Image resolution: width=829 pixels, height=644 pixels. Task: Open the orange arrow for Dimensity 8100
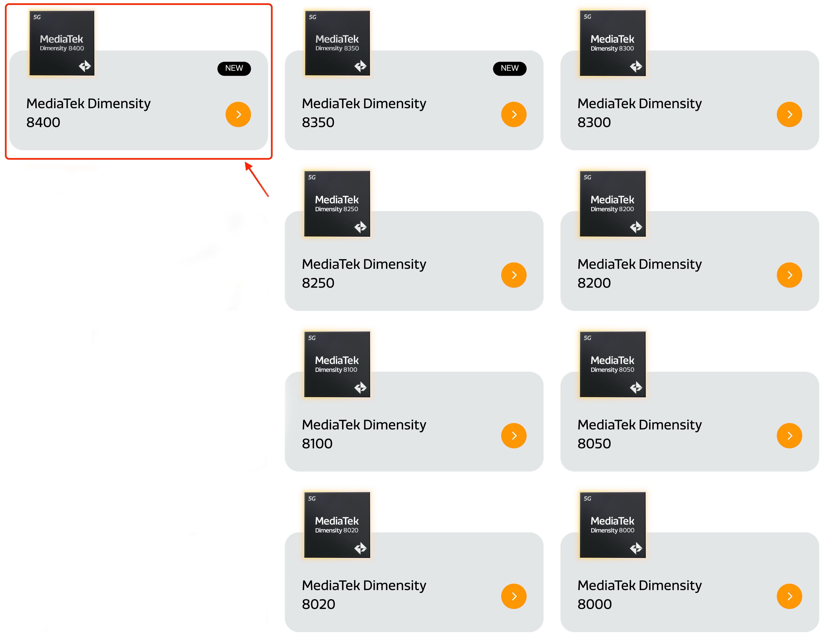pos(514,435)
